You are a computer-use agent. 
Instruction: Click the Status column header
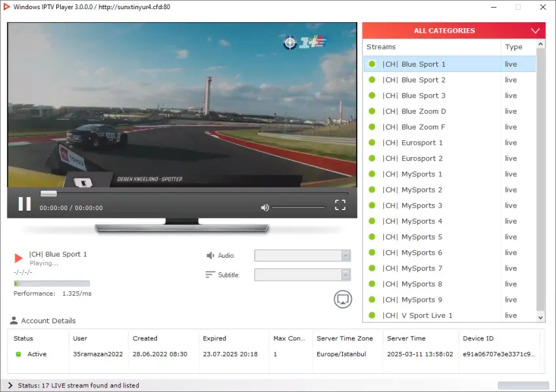point(24,338)
